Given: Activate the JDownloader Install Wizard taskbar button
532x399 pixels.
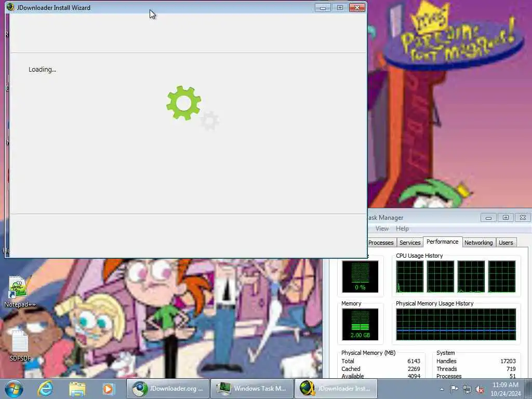Looking at the screenshot, I should [336, 389].
